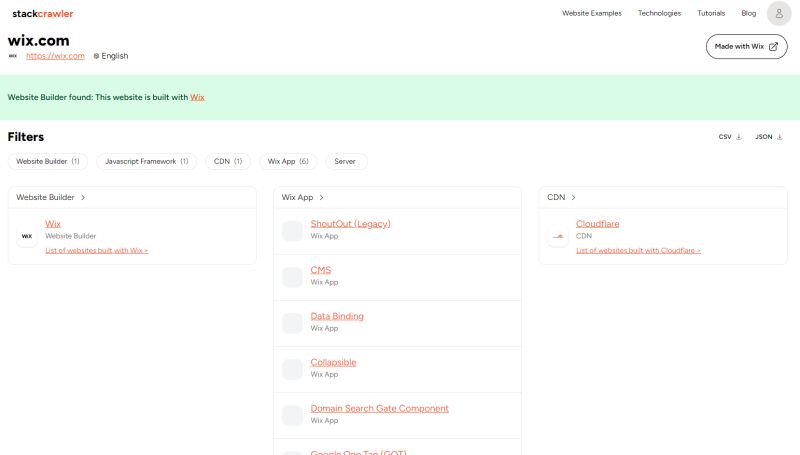This screenshot has height=455, width=800.
Task: Open the Blog navigation item
Action: [748, 13]
